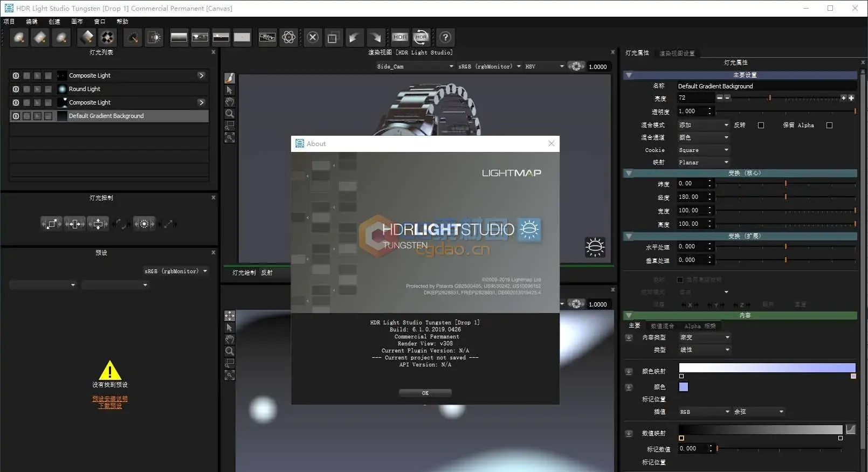Click the HDR refresh arrows toolbar icon

[x=421, y=37]
